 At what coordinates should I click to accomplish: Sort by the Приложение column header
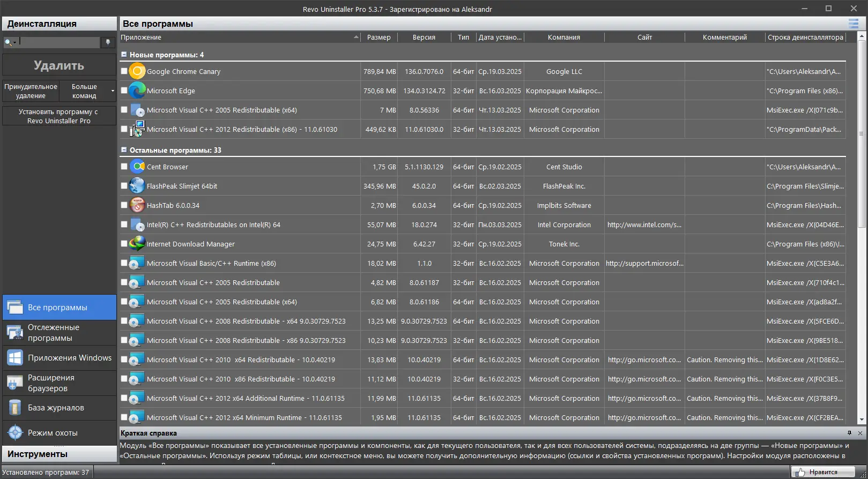tap(240, 38)
